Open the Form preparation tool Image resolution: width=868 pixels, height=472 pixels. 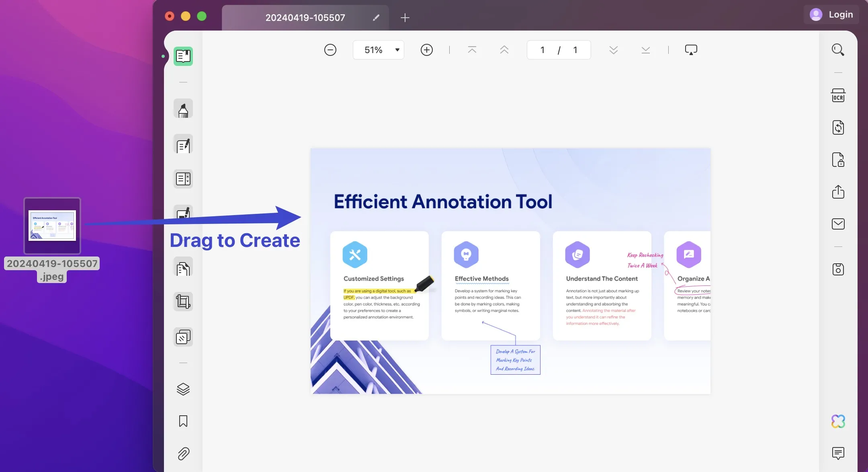pyautogui.click(x=183, y=179)
